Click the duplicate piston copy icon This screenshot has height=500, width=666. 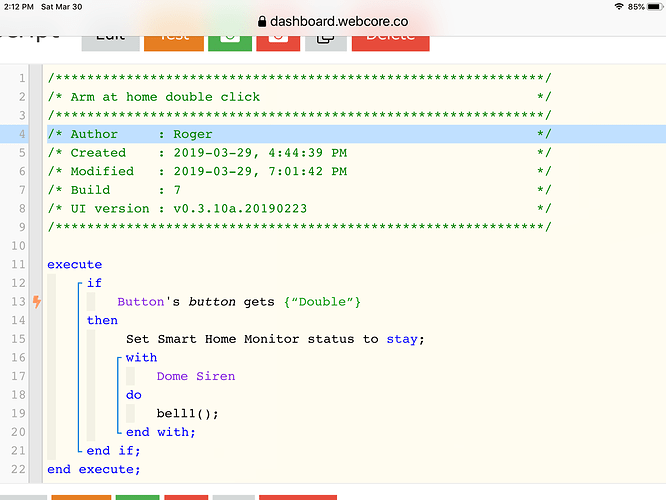[326, 43]
